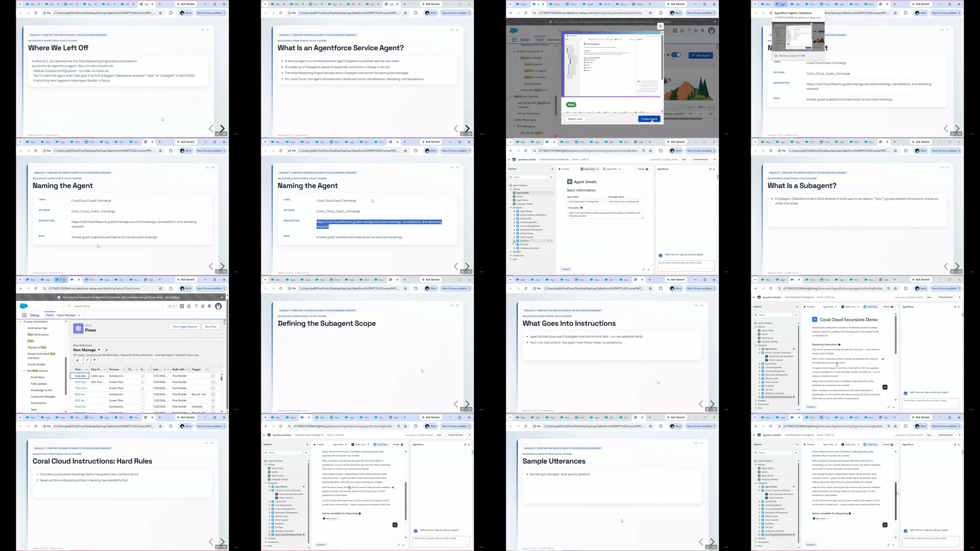This screenshot has width=980, height=551.
Task: Toggle the Active checkbox for Find Alte... flow
Action: tap(143, 376)
